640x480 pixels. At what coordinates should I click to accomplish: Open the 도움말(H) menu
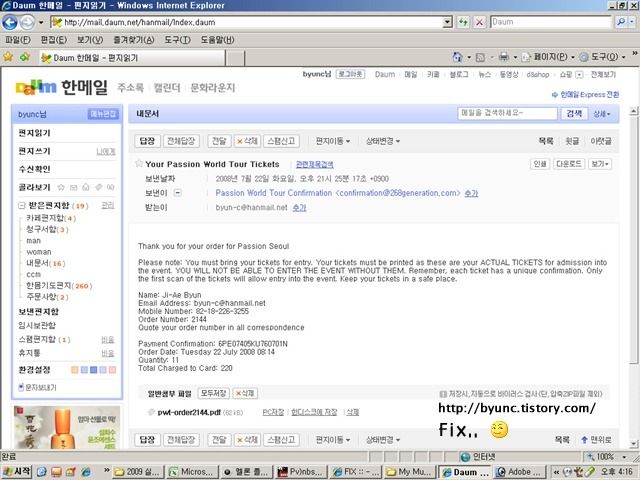pos(217,40)
